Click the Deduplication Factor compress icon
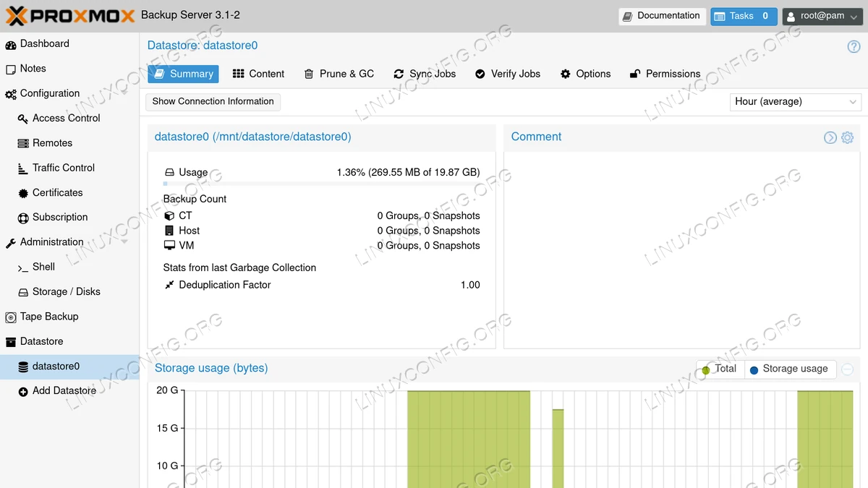The width and height of the screenshot is (868, 488). (169, 285)
